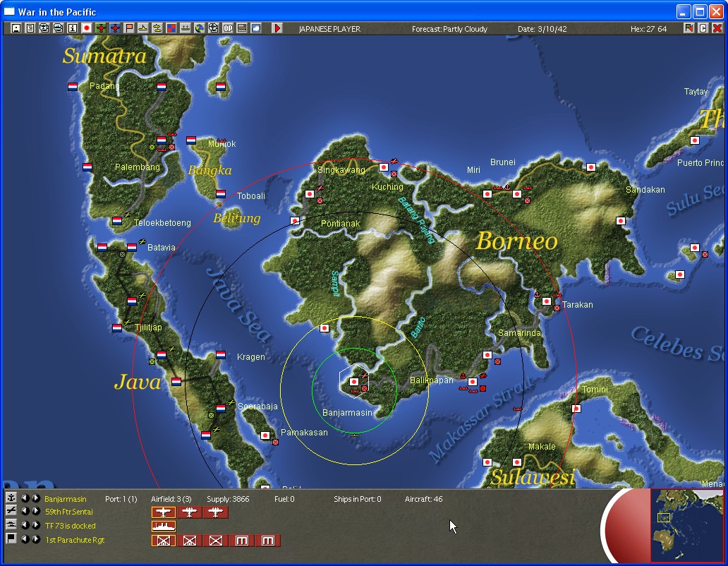Click the black flag icon beside 1st Parachute Rgt
Viewport: 728px width, 566px height.
(11, 538)
